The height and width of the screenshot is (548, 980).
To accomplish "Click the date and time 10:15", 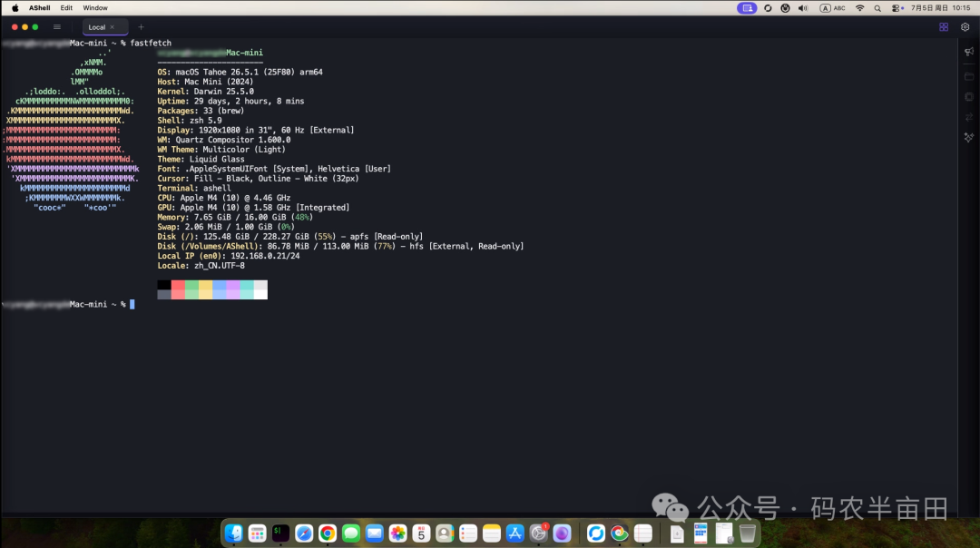I will 941,8.
